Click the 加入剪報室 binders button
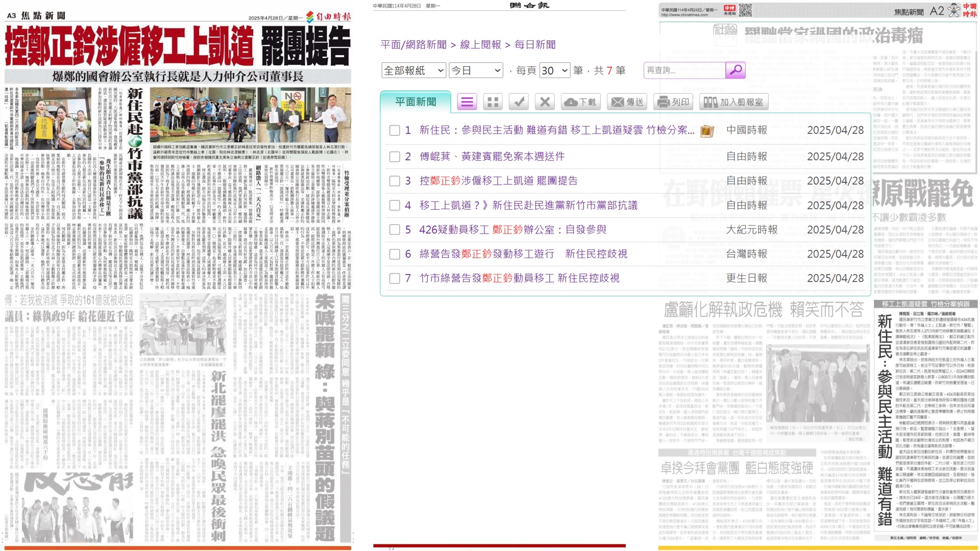Viewport: 980px width, 551px height. click(x=733, y=102)
